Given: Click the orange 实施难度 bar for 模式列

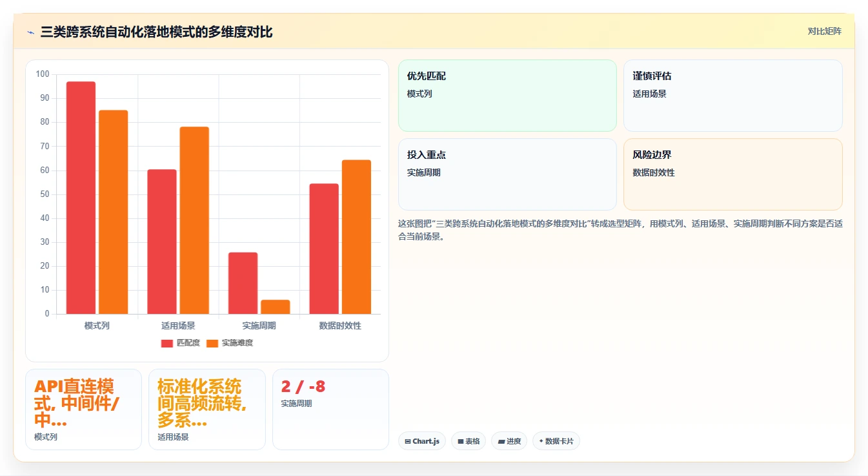Looking at the screenshot, I should point(113,212).
